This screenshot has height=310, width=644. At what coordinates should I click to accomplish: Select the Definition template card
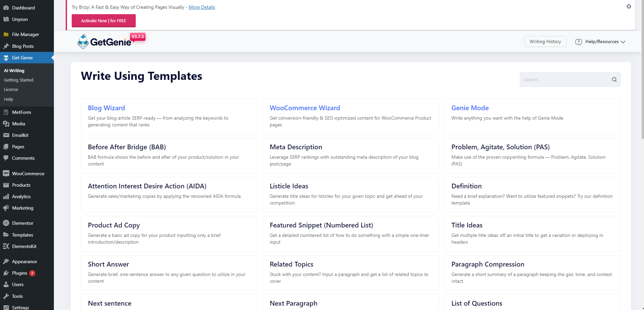[533, 195]
